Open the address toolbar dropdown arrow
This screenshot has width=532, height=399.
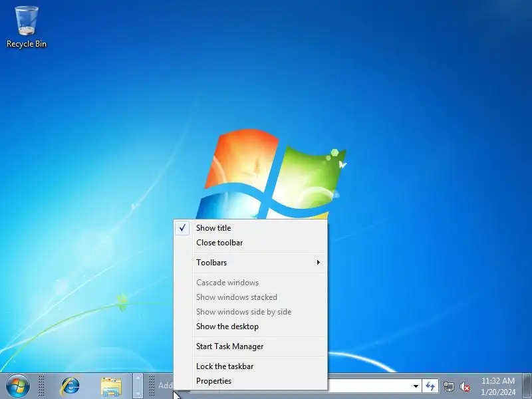pyautogui.click(x=416, y=386)
